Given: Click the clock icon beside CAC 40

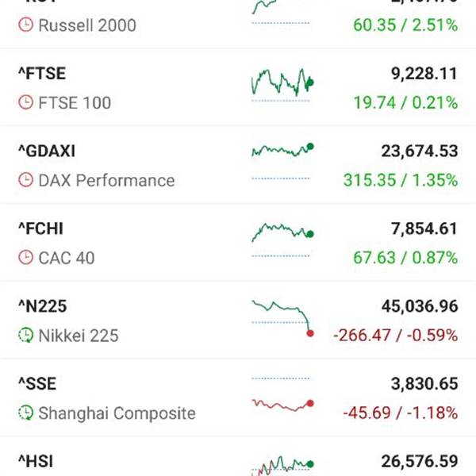Looking at the screenshot, I should (26, 258).
